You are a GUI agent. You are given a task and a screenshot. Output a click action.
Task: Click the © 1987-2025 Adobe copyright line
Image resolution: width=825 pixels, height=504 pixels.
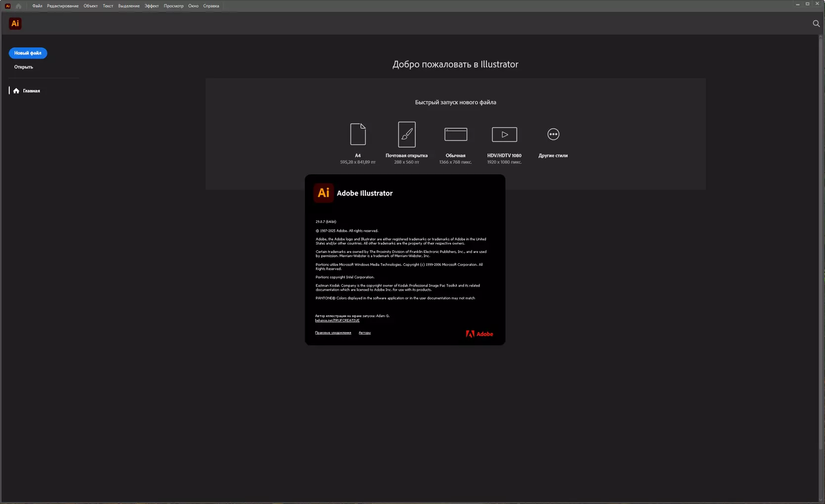pos(347,231)
